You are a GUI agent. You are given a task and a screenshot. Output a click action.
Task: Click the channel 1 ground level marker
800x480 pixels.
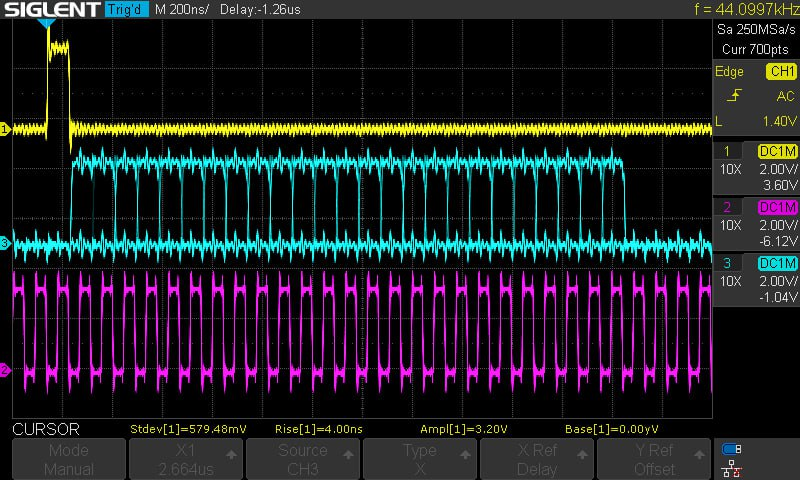point(5,129)
